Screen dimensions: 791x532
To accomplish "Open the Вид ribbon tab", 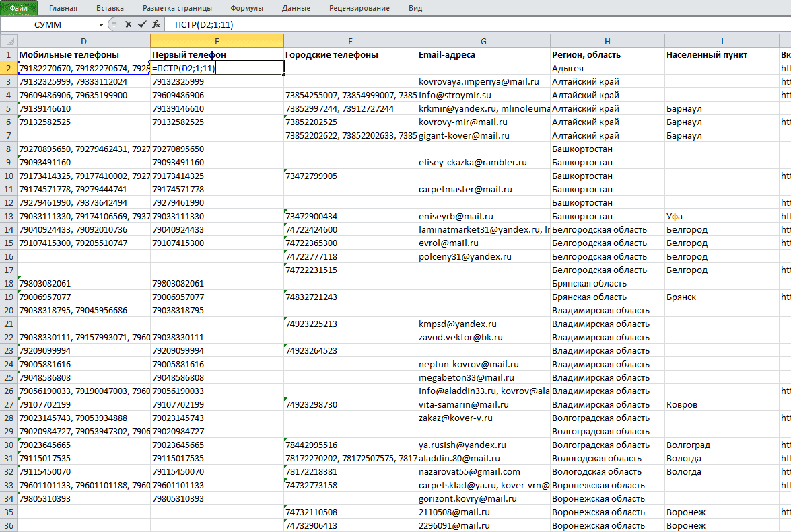I will 415,8.
